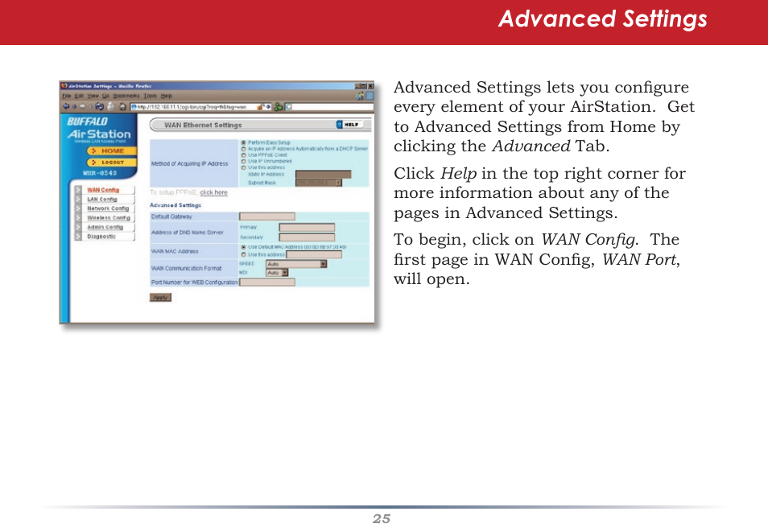Open LAN Config in sidebar
The width and height of the screenshot is (768, 532).
coord(102,200)
